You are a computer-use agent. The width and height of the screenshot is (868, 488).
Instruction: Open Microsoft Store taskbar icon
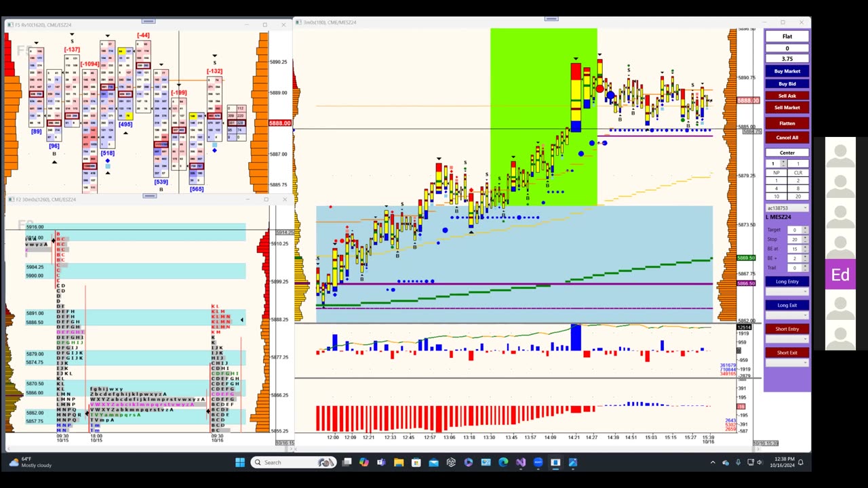click(x=416, y=462)
